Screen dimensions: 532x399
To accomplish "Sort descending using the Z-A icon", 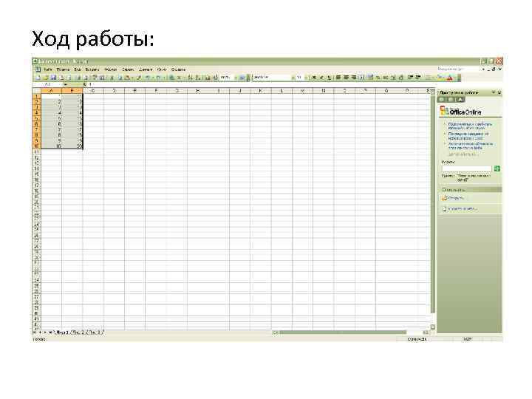I will tap(197, 78).
